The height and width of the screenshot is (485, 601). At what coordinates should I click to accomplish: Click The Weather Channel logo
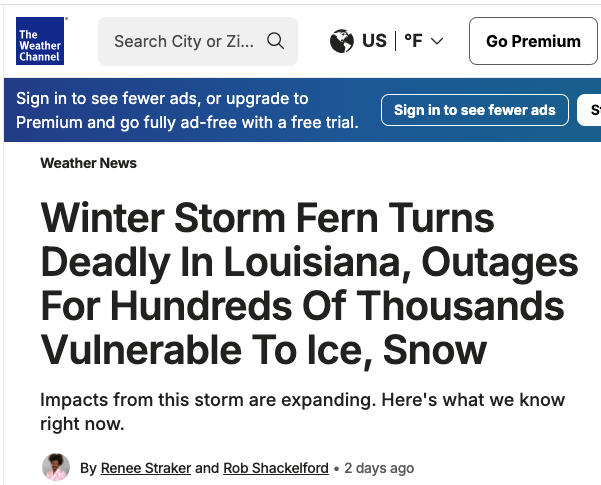point(41,41)
